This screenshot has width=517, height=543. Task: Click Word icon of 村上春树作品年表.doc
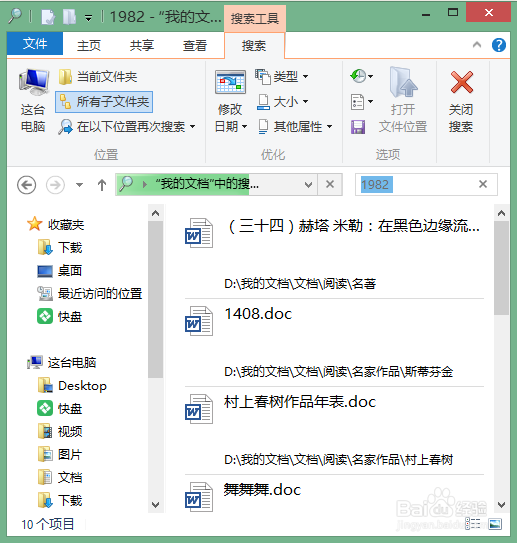coord(199,409)
